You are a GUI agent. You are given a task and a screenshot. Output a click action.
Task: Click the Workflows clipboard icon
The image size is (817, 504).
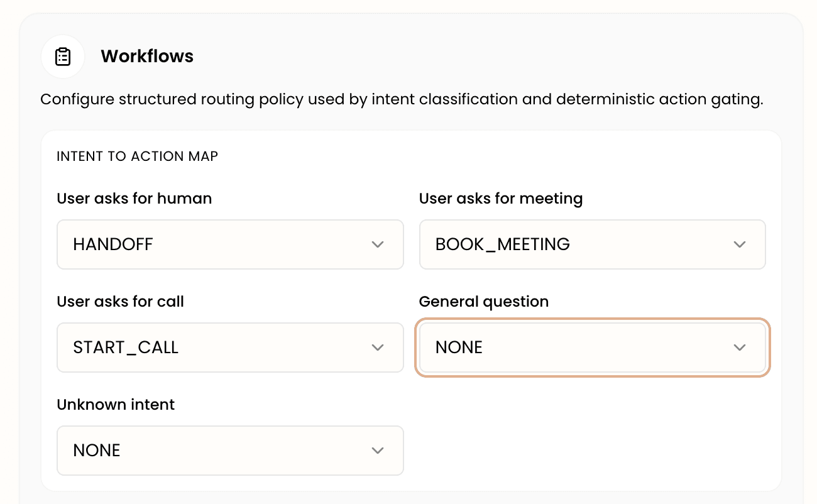tap(63, 57)
